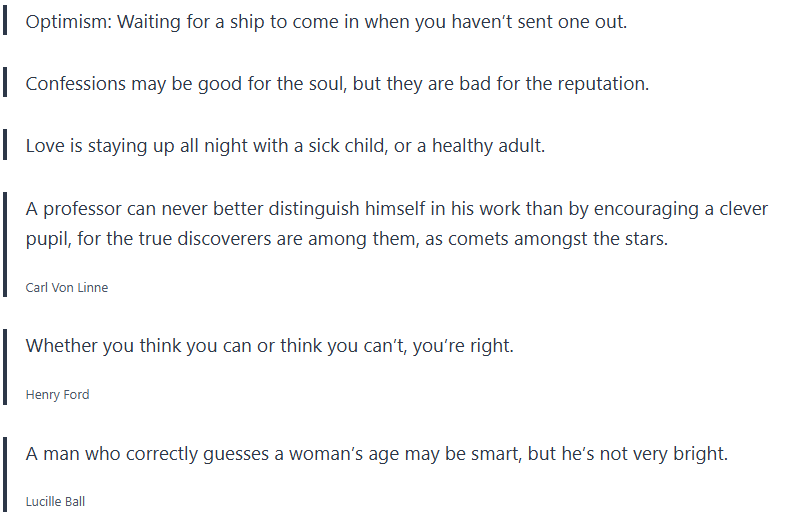
Task: Click the vertical bar beside the Optimism quote
Action: [x=6, y=21]
